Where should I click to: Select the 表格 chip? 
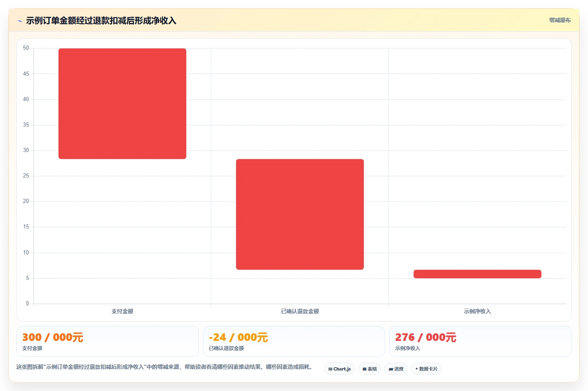pyautogui.click(x=370, y=369)
